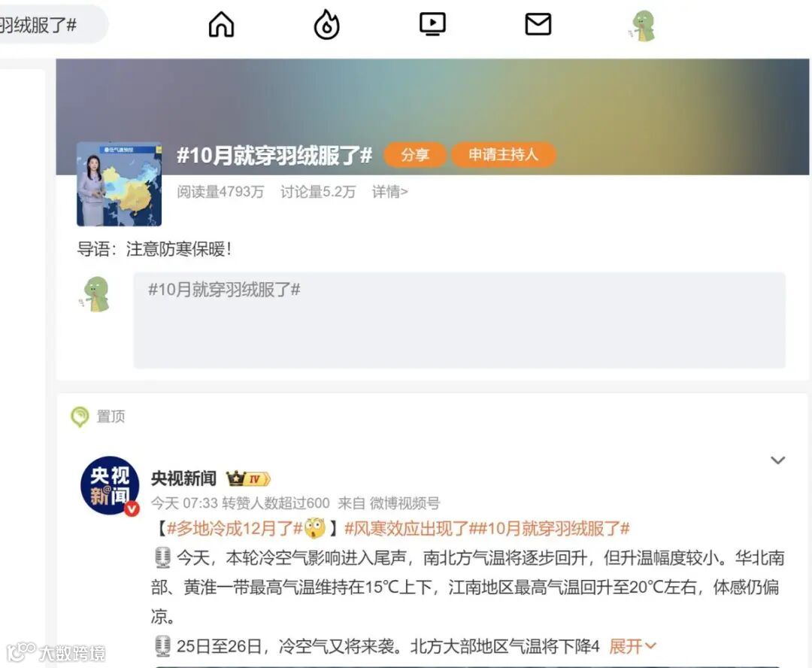The height and width of the screenshot is (668, 812).
Task: Go to Weibo home via house icon
Action: pyautogui.click(x=221, y=24)
